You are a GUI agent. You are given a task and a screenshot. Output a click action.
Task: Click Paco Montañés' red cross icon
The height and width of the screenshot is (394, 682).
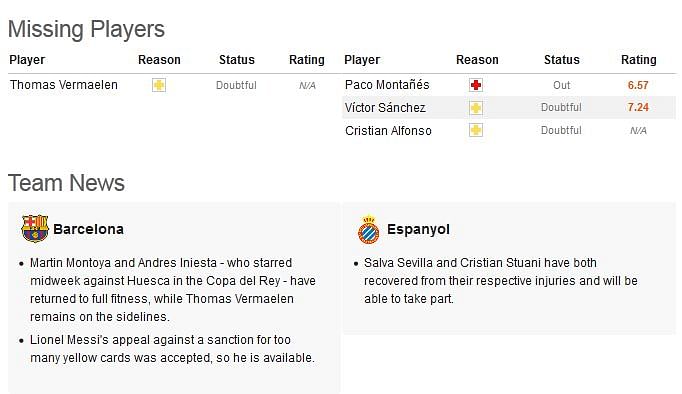(476, 85)
